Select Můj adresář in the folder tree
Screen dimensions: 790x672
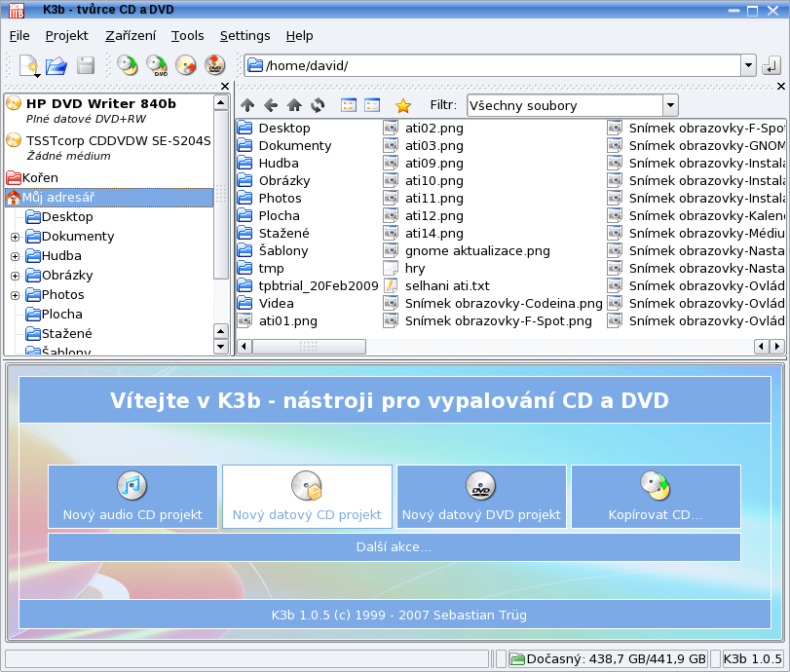[109, 198]
